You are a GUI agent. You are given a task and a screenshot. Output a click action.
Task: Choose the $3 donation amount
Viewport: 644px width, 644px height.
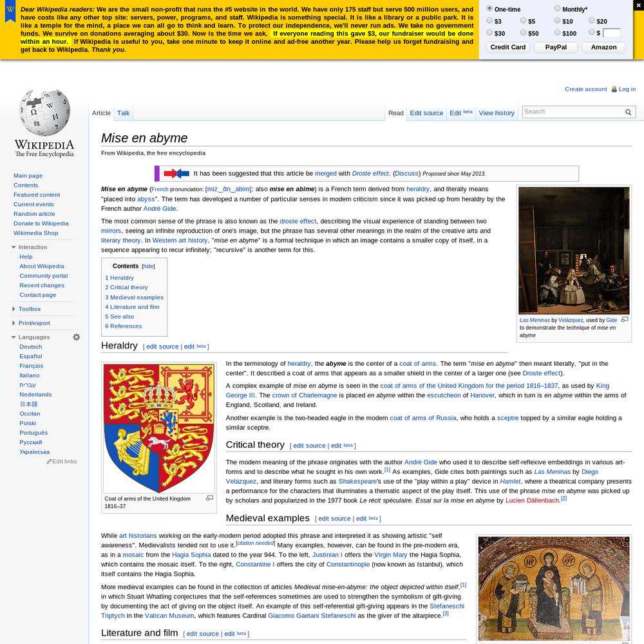[x=489, y=20]
